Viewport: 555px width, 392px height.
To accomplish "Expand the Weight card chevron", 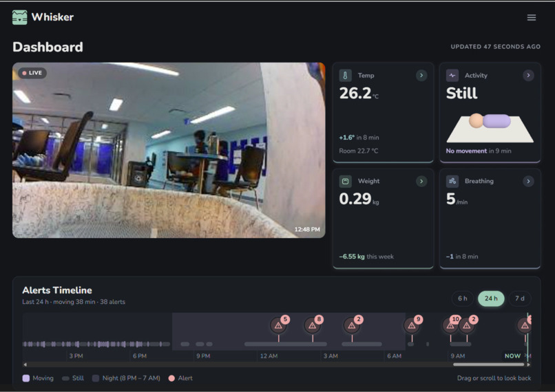I will pyautogui.click(x=421, y=182).
